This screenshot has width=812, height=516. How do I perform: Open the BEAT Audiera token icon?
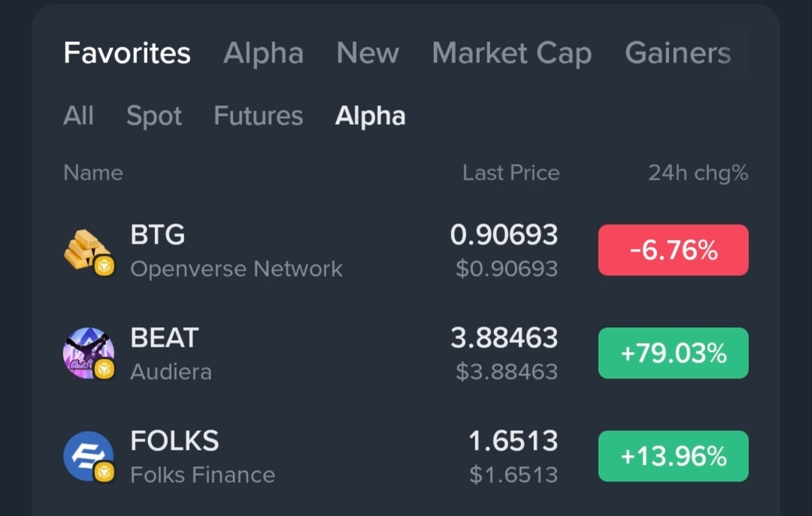[88, 353]
